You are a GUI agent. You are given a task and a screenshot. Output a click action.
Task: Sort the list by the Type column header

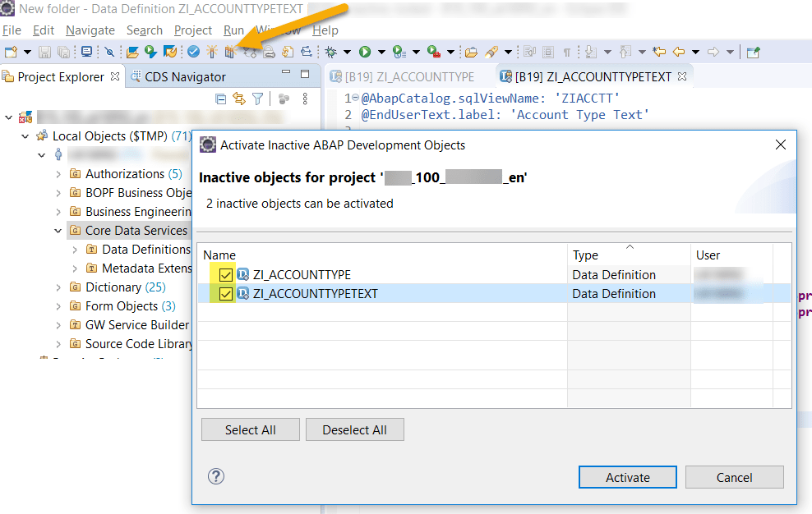pyautogui.click(x=584, y=255)
